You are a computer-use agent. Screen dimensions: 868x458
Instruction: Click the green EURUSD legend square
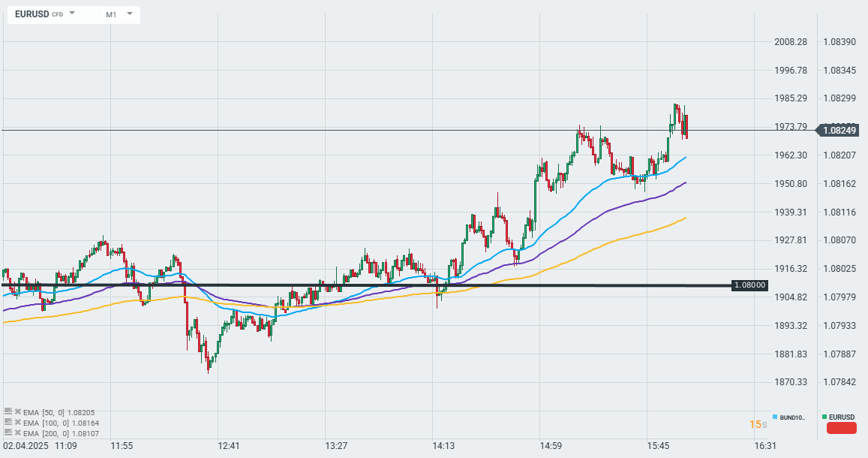point(824,417)
